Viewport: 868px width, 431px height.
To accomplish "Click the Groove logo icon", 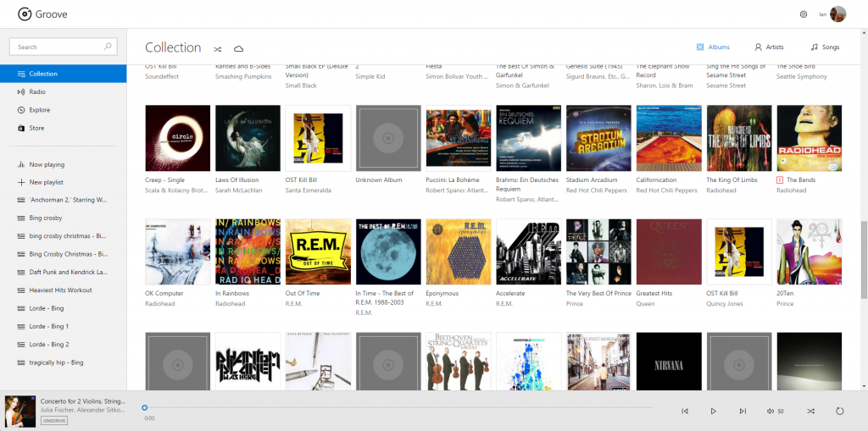I will tap(25, 14).
